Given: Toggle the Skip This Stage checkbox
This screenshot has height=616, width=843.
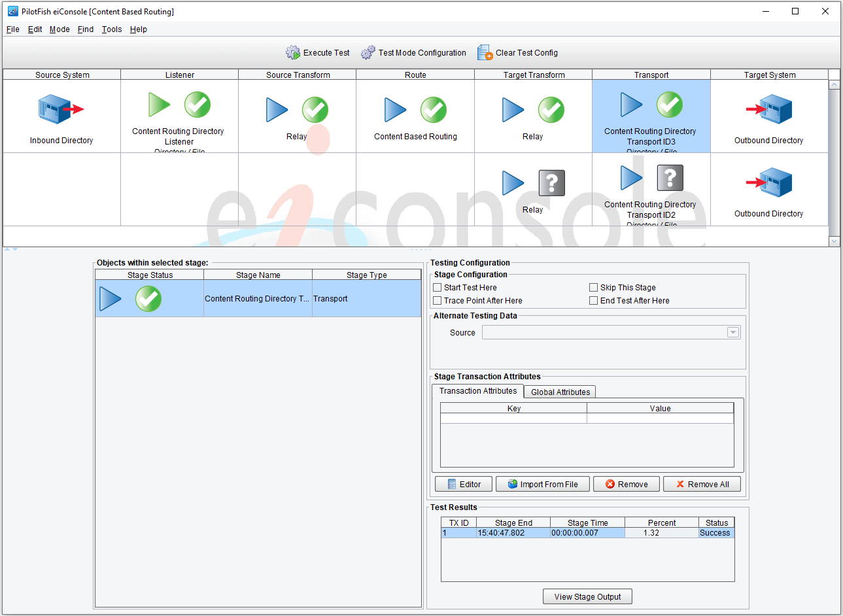Looking at the screenshot, I should tap(594, 288).
